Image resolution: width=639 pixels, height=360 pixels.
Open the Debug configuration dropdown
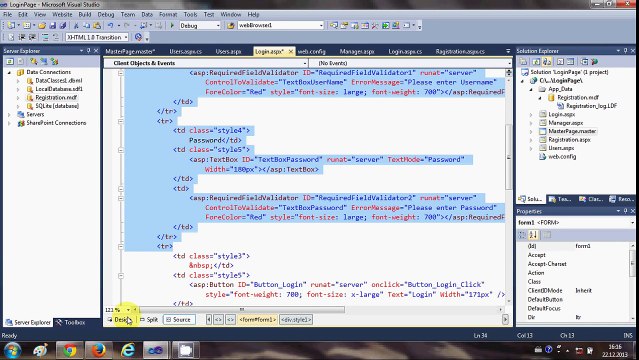pyautogui.click(x=218, y=25)
